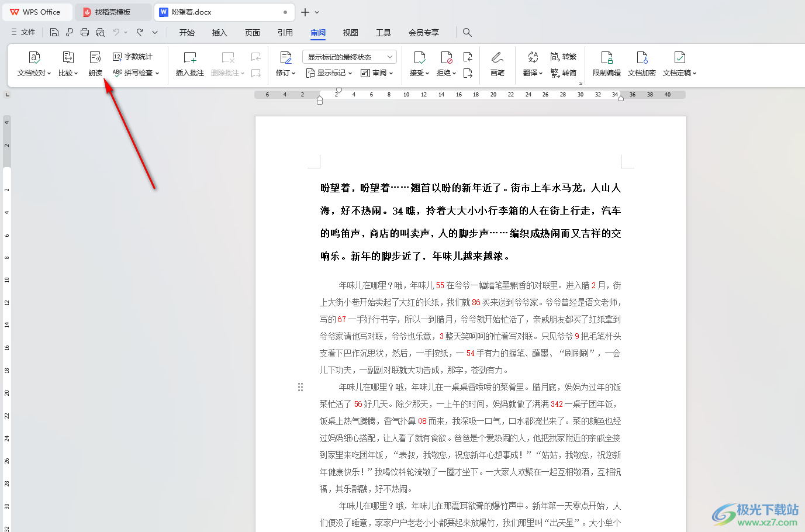Viewport: 805px width, 532px height.
Task: Switch to the 视图 tab
Action: pos(351,33)
